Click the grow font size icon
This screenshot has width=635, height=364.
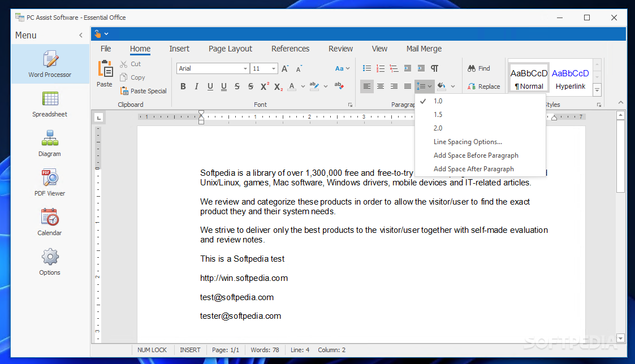285,68
